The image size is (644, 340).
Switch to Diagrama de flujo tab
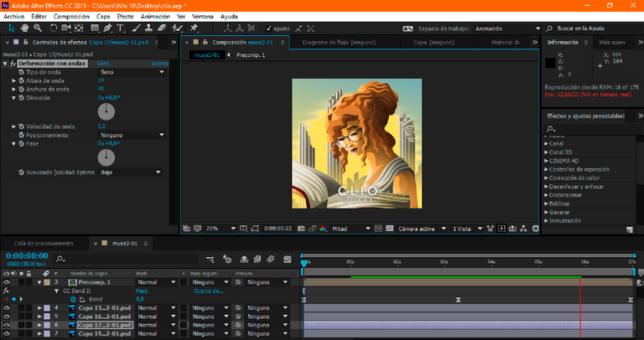coord(339,42)
